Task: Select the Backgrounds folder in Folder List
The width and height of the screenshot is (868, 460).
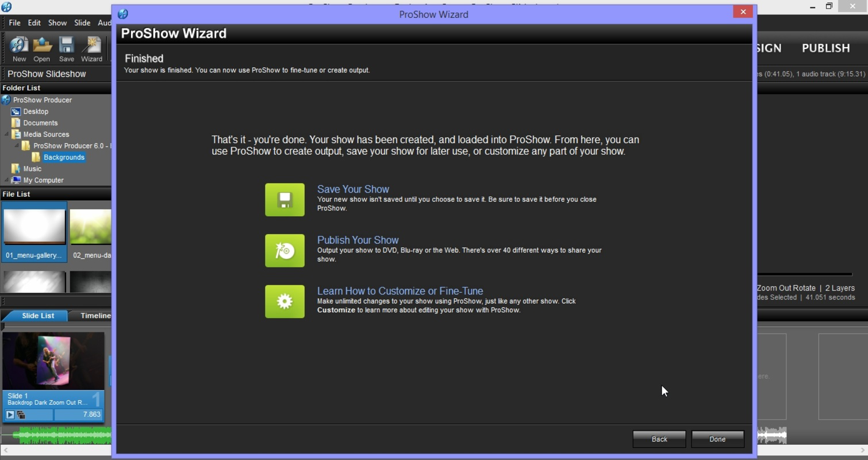Action: pyautogui.click(x=64, y=157)
